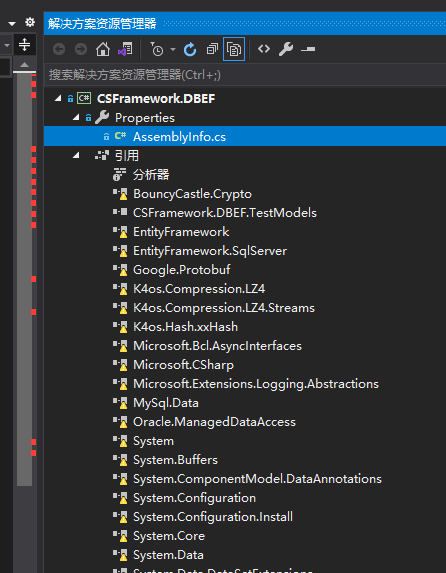The height and width of the screenshot is (573, 446).
Task: Click the pending changes filter clock icon
Action: pyautogui.click(x=157, y=49)
